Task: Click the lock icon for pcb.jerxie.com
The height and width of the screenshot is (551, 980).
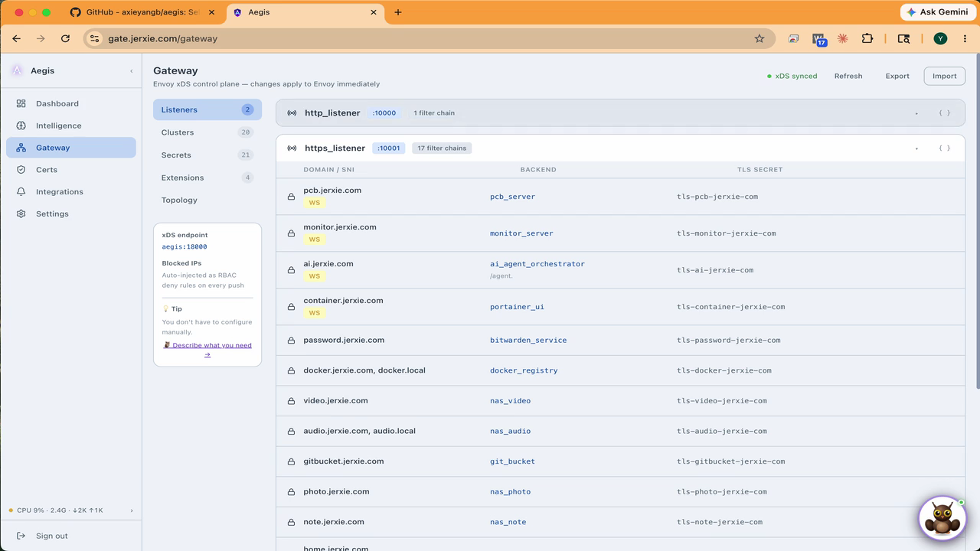Action: 291,197
